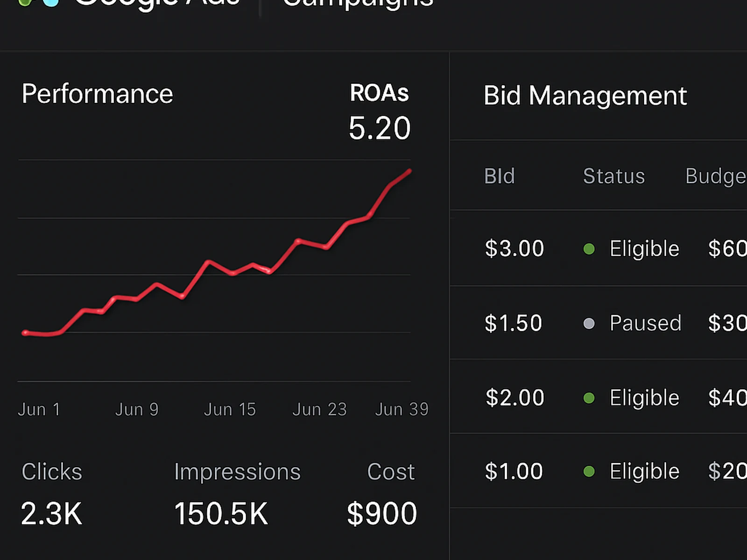Image resolution: width=747 pixels, height=560 pixels.
Task: Click the Clicks 2.3K metric
Action: 51,513
